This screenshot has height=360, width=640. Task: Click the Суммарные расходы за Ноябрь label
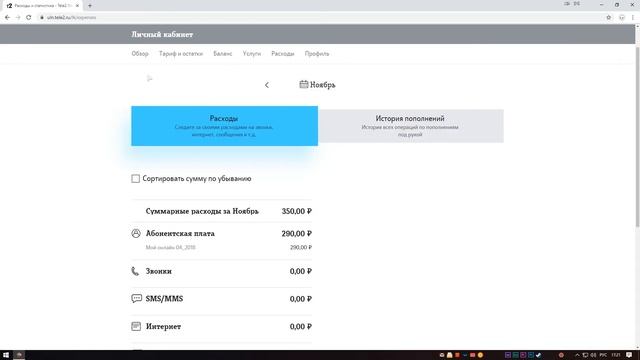[x=202, y=211]
